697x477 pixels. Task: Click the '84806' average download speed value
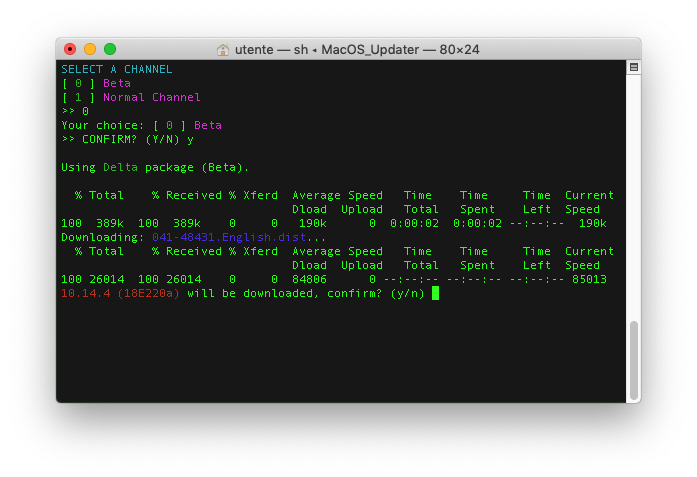coord(309,279)
